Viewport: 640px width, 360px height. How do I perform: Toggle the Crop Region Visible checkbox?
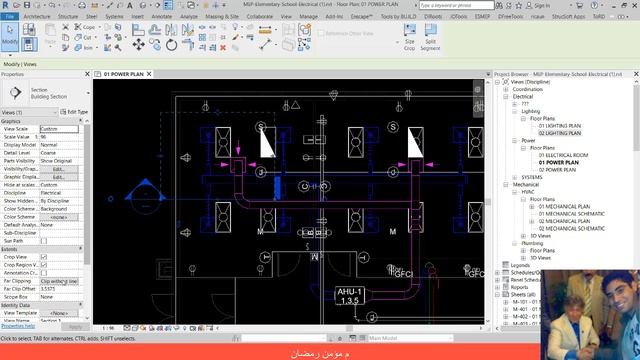click(x=44, y=265)
